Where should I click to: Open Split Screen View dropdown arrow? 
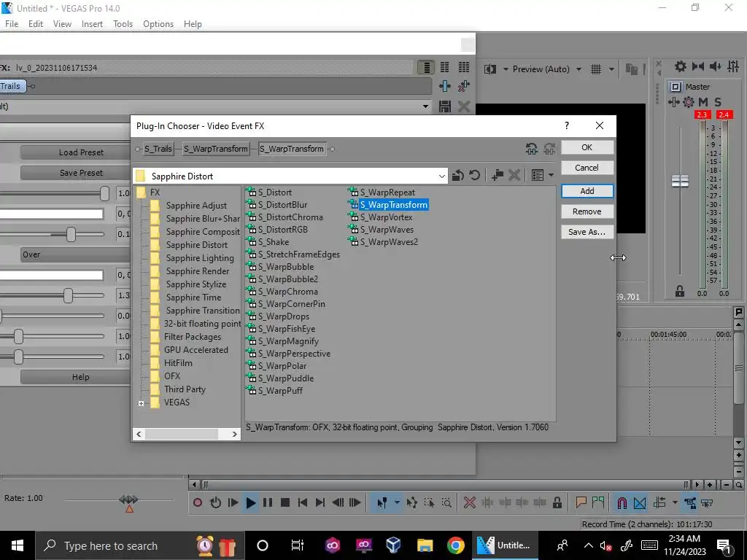506,69
